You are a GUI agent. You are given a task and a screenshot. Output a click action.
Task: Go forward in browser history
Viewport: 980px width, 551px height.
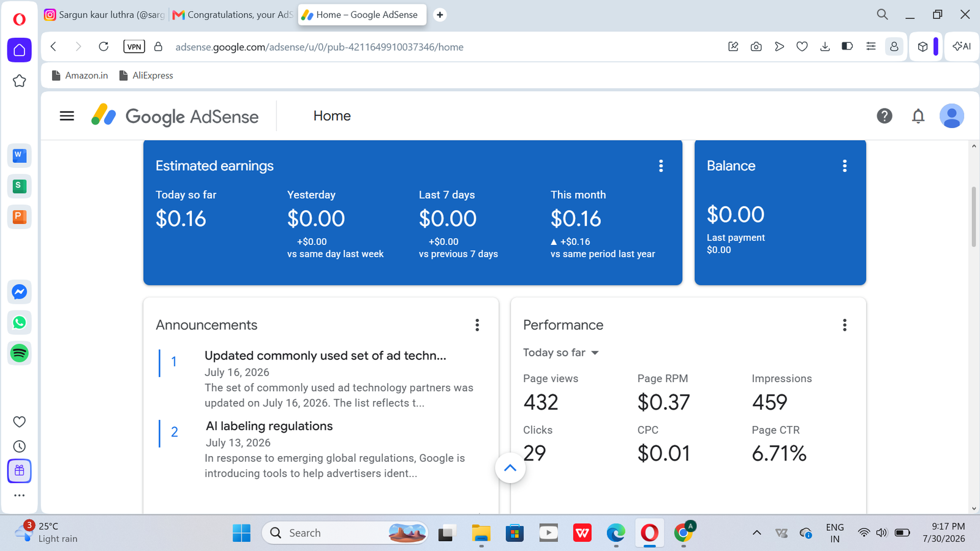(x=78, y=47)
